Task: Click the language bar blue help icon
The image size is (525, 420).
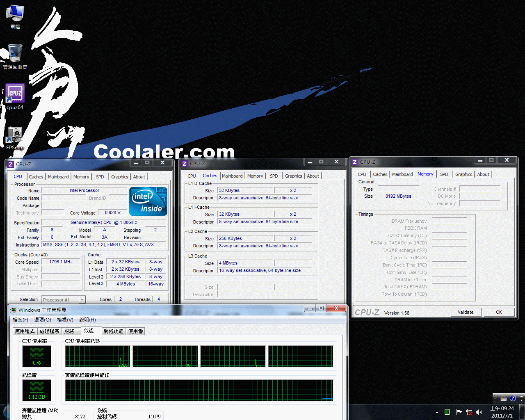Action: point(513,398)
